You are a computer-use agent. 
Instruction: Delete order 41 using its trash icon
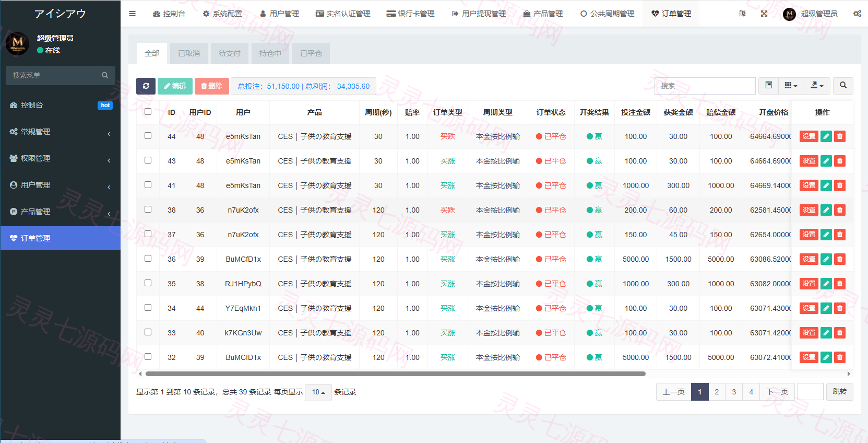839,185
